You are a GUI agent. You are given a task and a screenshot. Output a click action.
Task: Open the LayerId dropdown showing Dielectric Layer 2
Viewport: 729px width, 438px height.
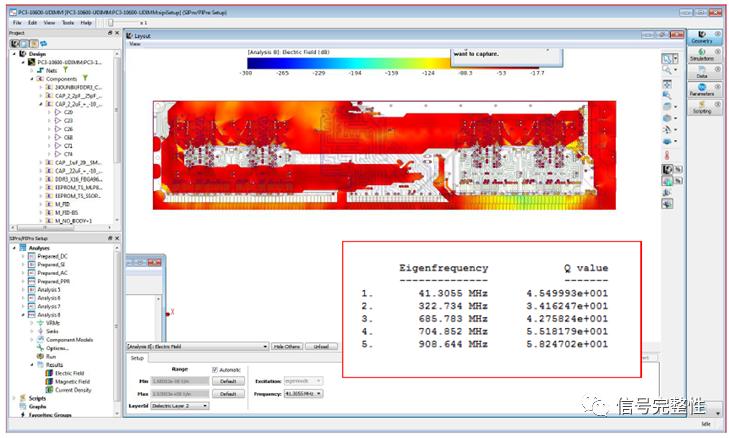180,406
